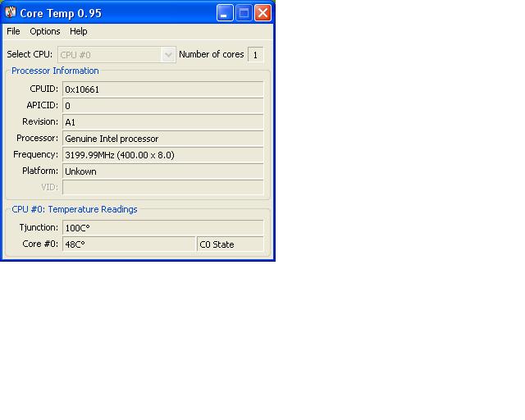Click the Core Temp 0.95 title text
525x420 pixels.
point(61,13)
